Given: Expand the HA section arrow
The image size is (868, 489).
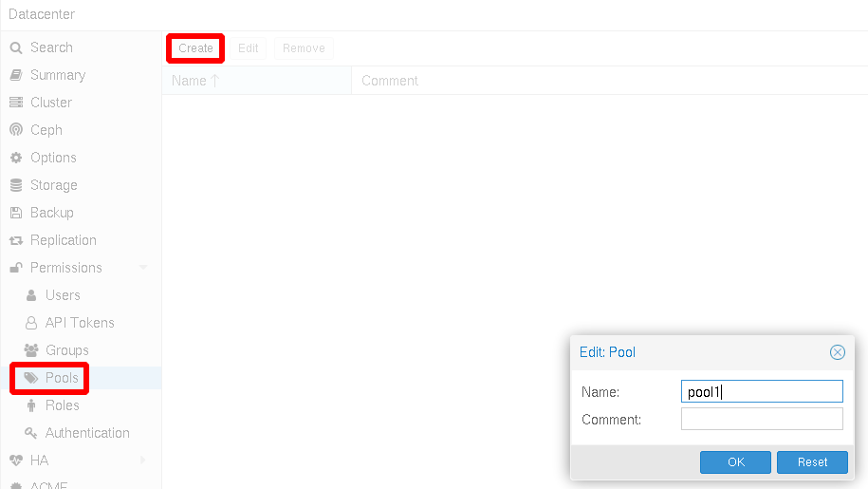Looking at the screenshot, I should pyautogui.click(x=144, y=461).
